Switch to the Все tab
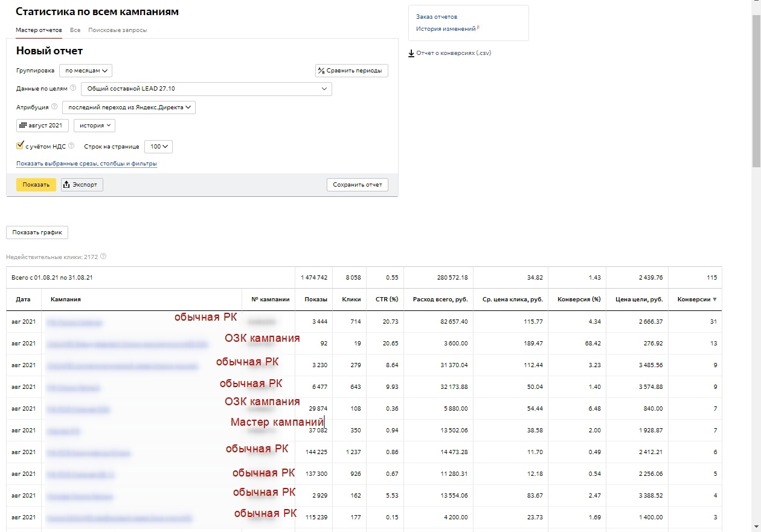Viewport: 761px width, 532px height. click(x=75, y=30)
